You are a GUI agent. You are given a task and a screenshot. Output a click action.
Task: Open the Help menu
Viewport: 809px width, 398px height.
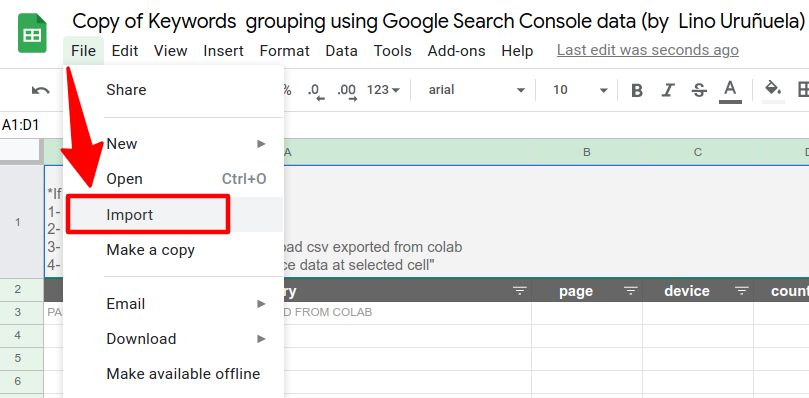517,51
